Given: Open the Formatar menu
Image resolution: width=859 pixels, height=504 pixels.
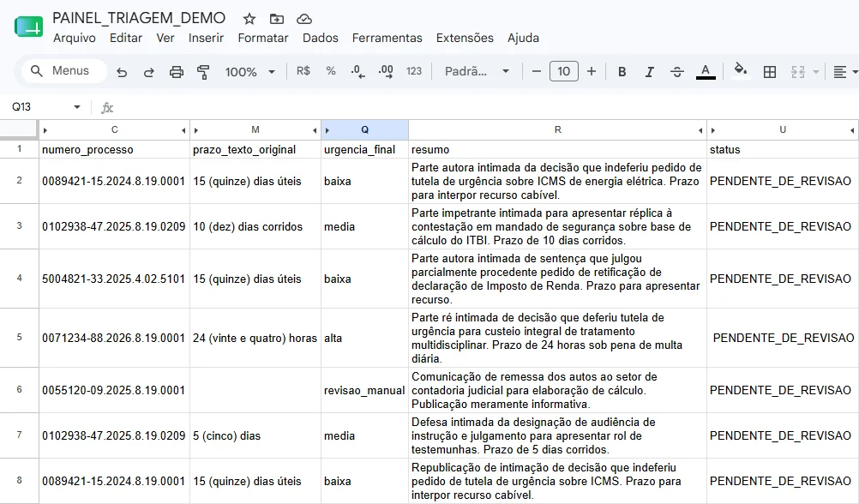Looking at the screenshot, I should click(263, 38).
